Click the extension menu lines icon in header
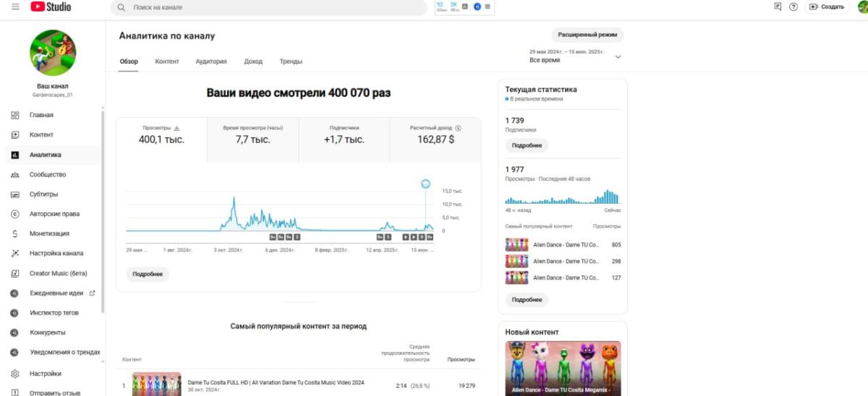The height and width of the screenshot is (396, 868). point(488,7)
